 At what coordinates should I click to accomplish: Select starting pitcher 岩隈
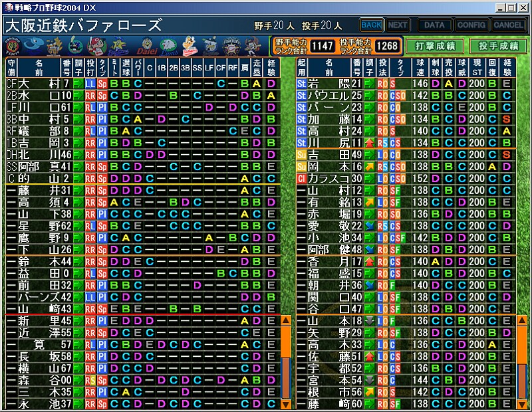(406, 84)
